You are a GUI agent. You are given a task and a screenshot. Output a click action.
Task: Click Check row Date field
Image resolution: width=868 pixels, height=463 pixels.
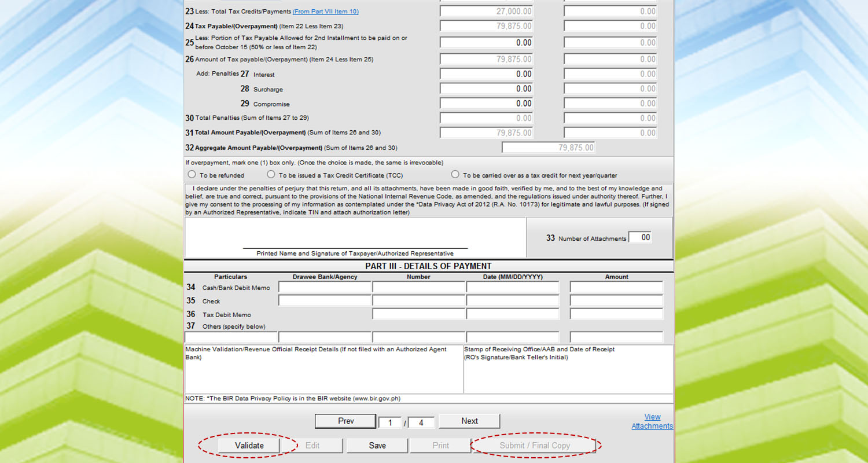click(513, 300)
